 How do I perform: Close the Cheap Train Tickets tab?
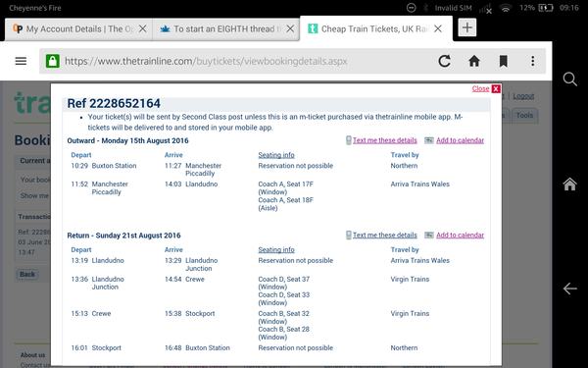coord(438,28)
